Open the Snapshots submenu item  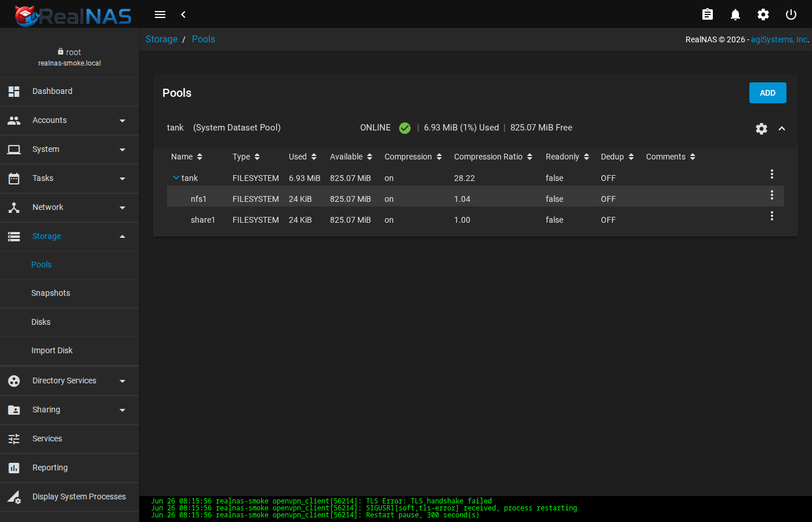pos(70,293)
